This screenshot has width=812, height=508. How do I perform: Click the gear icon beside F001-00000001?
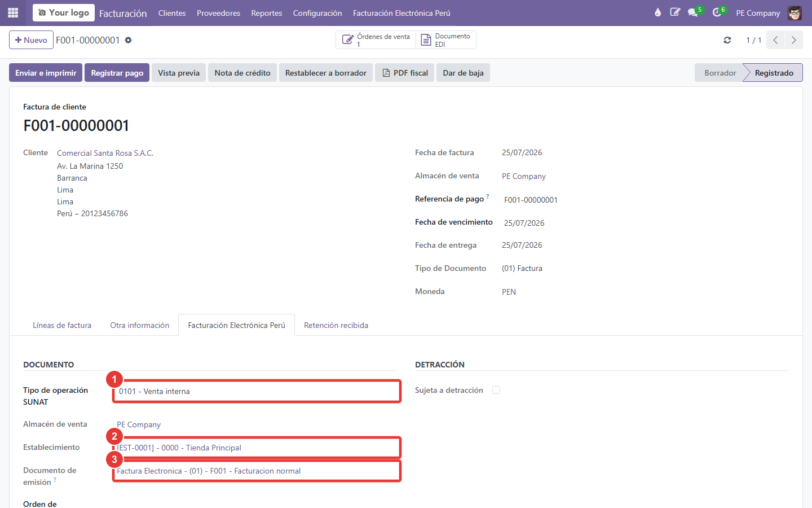tap(128, 40)
